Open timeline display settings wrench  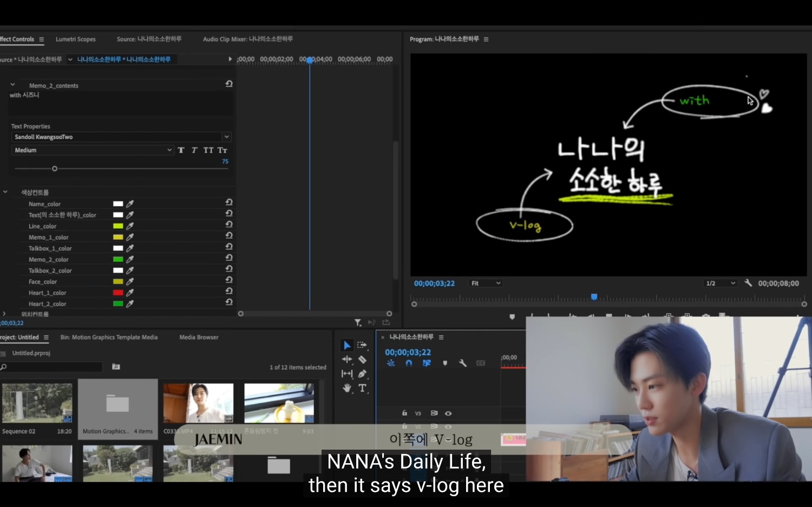tap(463, 363)
